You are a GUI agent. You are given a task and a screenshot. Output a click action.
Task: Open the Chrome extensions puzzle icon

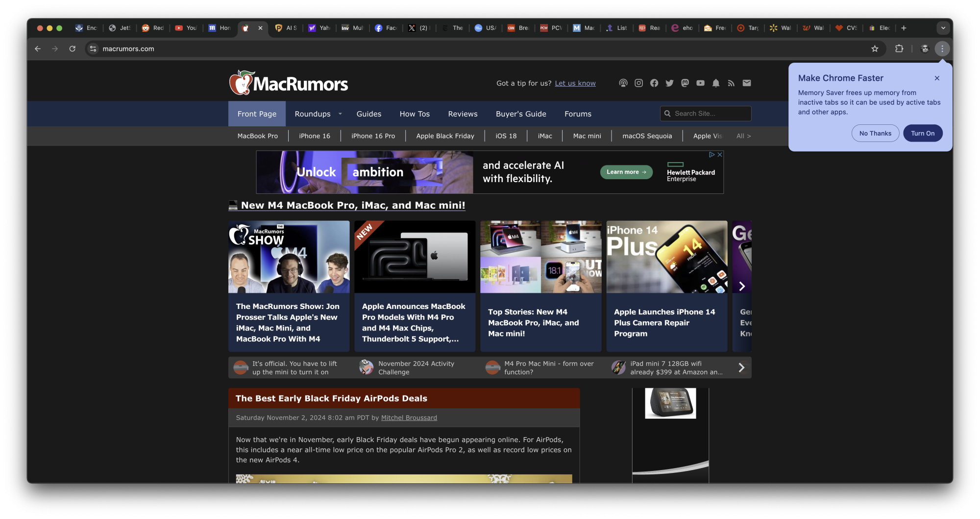(899, 48)
